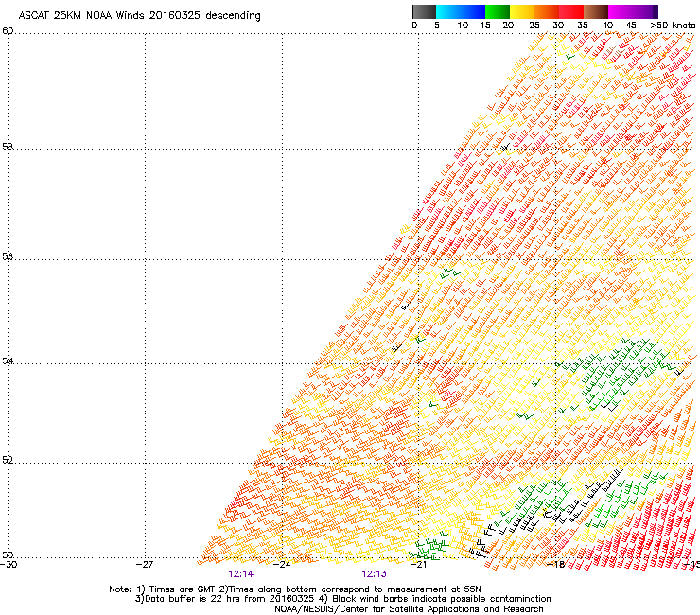The image size is (700, 615).
Task: Click the '>50 knots' legend label
Action: (673, 26)
